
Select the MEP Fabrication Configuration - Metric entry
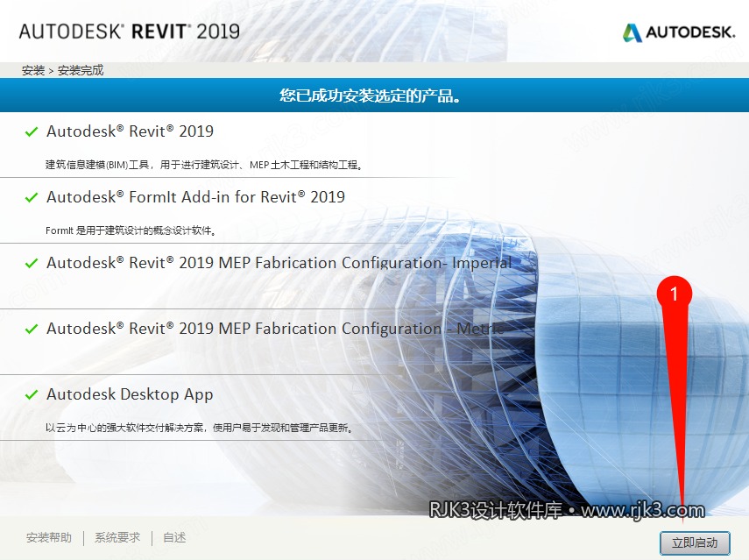[x=275, y=329]
